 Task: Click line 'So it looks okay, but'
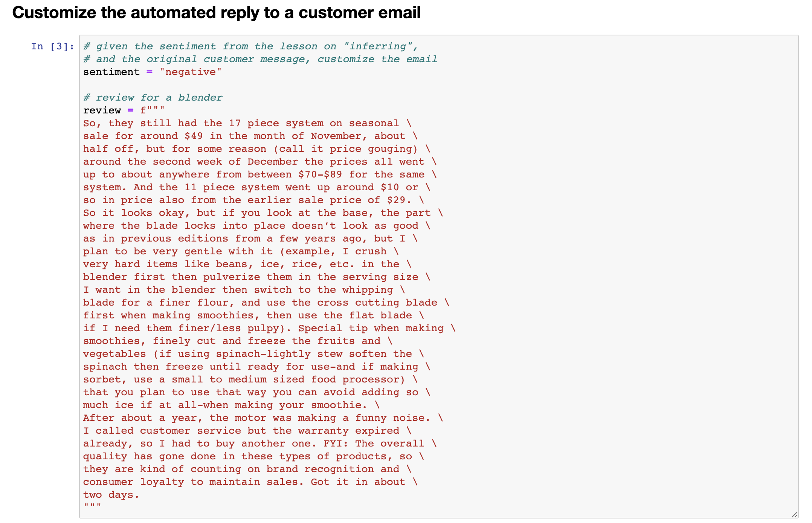coord(263,213)
